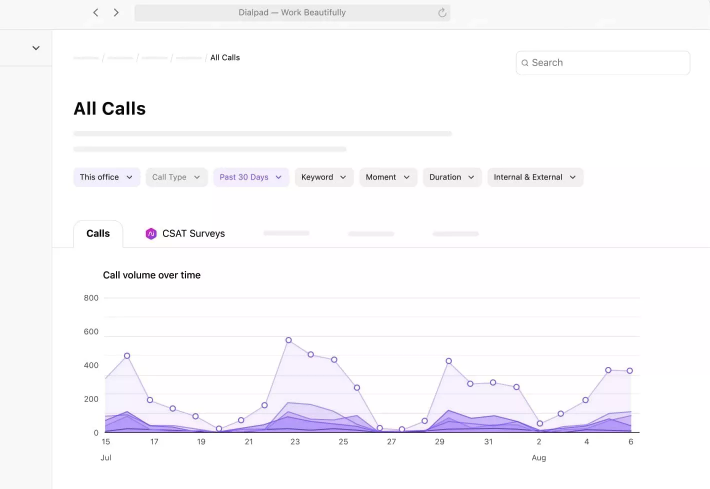Viewport: 710px width, 489px height.
Task: Click the All Calls page heading
Action: 110,109
